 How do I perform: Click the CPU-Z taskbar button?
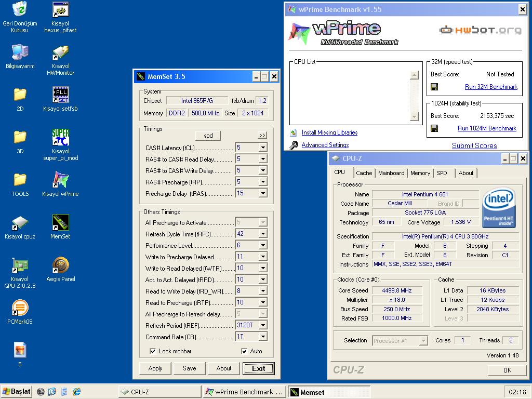click(x=159, y=392)
